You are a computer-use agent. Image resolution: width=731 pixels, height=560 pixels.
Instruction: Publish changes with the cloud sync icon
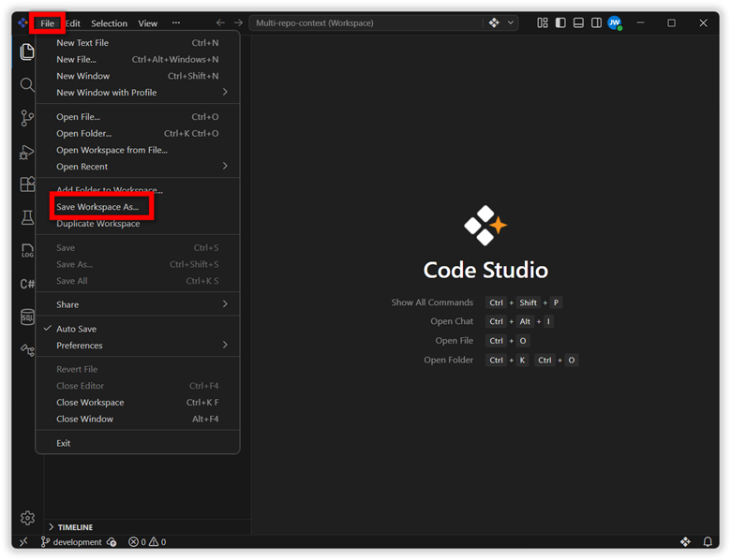(x=112, y=542)
